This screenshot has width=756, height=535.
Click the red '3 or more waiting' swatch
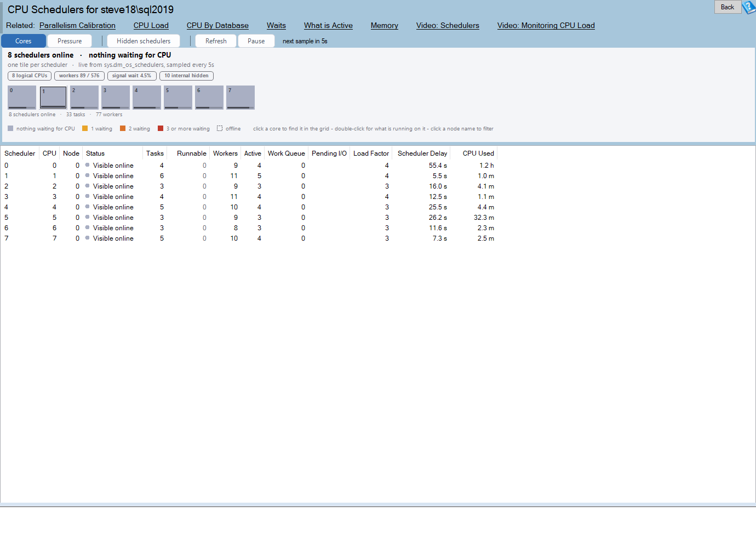161,128
